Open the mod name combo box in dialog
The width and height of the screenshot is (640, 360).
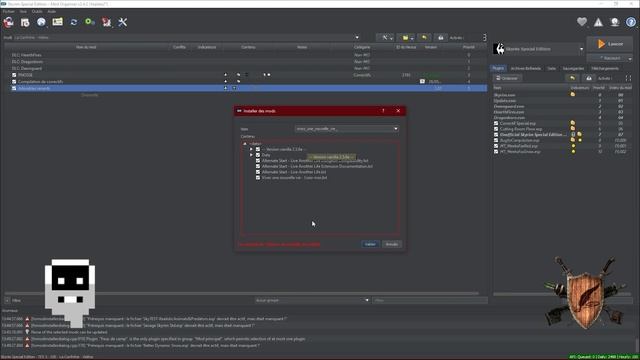(x=347, y=129)
